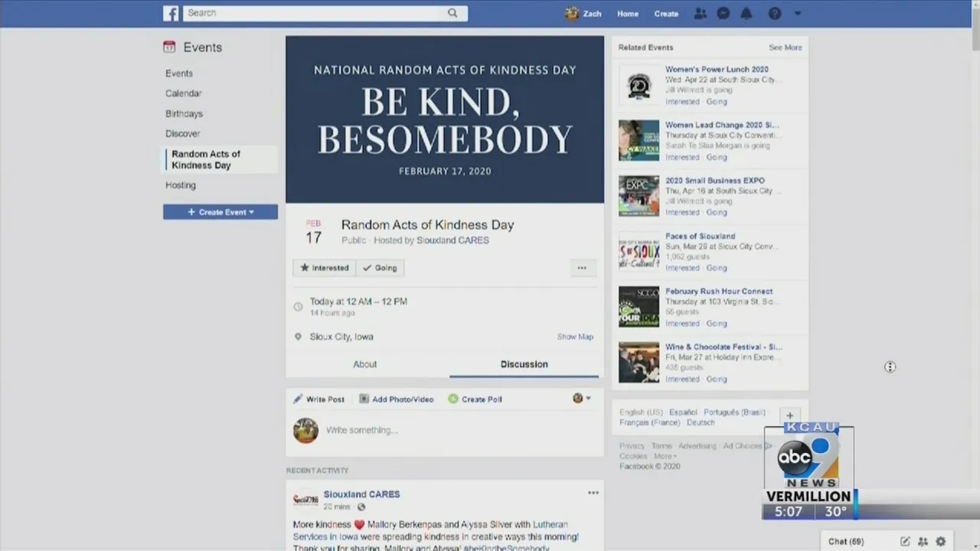
Task: Select Discover in the left sidebar
Action: coord(183,133)
